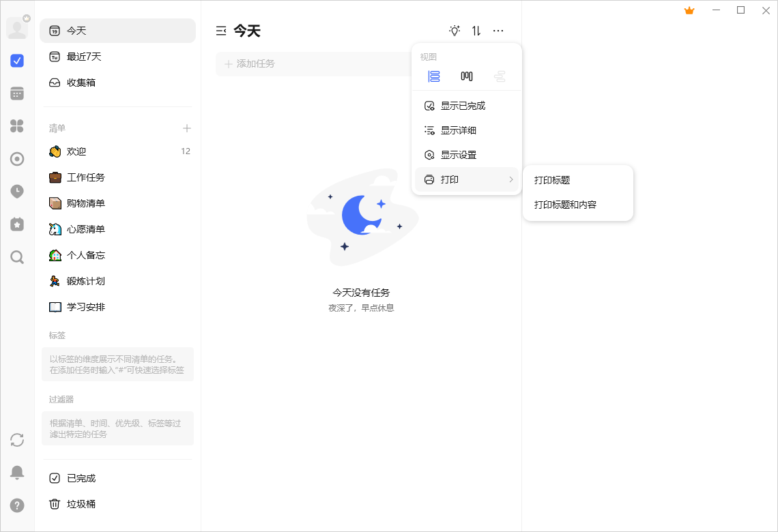Click the 标签 section header
This screenshot has height=532, width=778.
[57, 336]
